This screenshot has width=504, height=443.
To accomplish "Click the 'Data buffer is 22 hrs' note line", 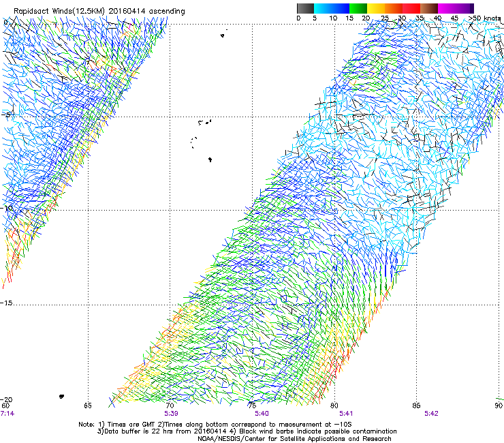I will tap(247, 431).
